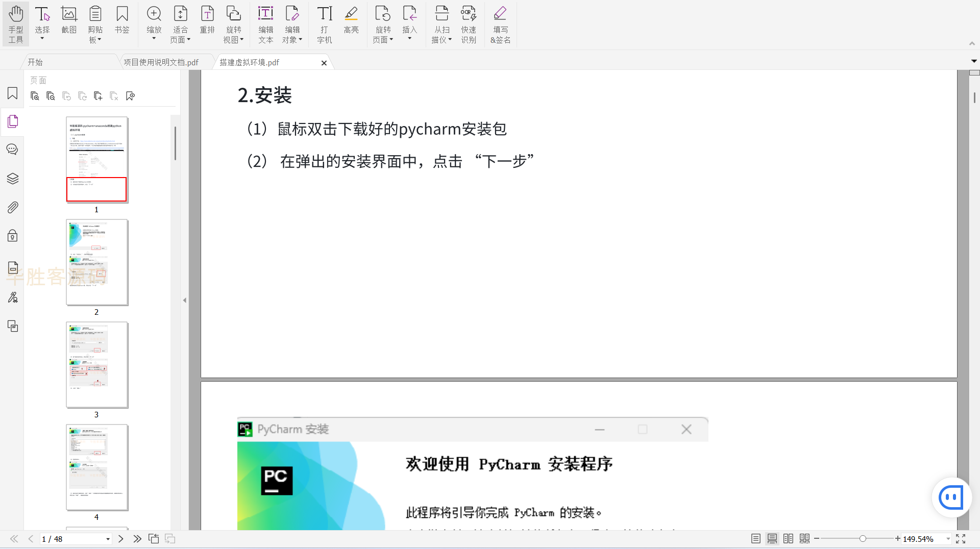Enter full screen mode
980x549 pixels.
tap(961, 539)
